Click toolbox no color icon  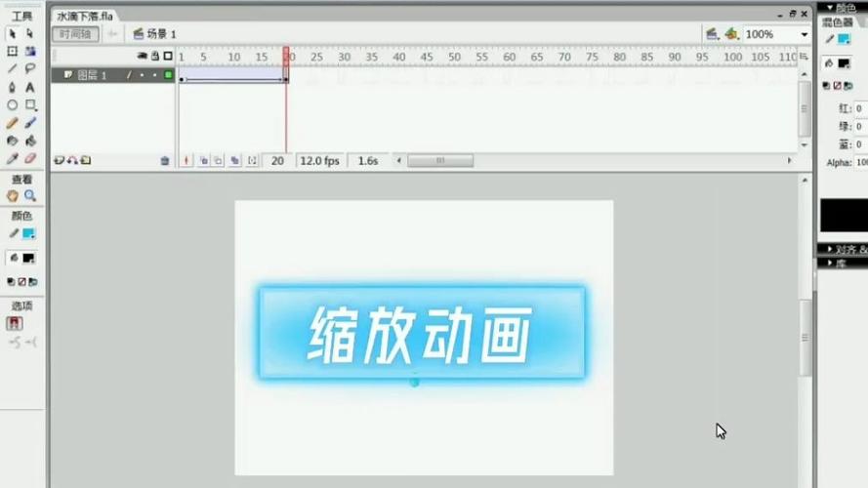(22, 282)
